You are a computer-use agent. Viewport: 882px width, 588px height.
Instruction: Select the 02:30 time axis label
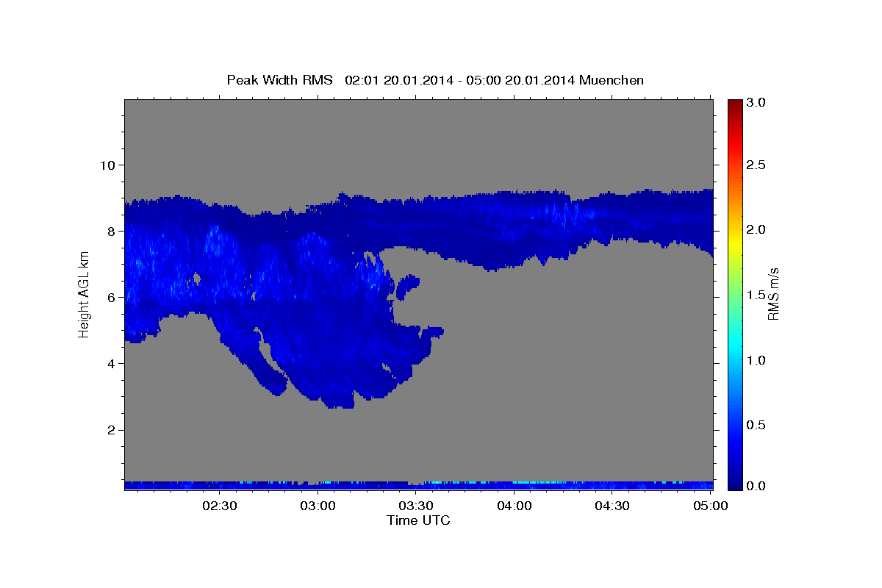pyautogui.click(x=221, y=506)
